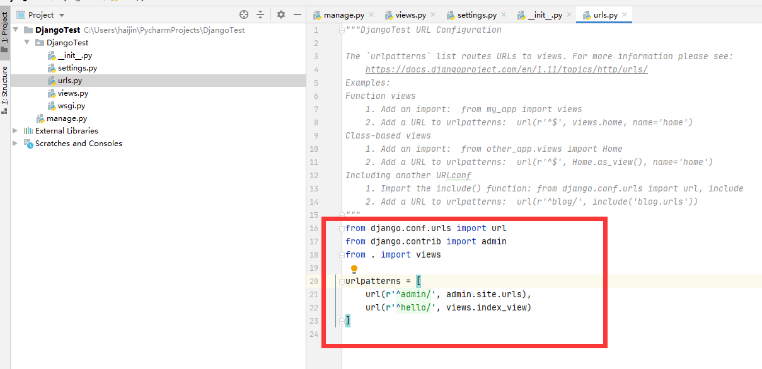Click the locate/scroll-from-source target icon
The height and width of the screenshot is (369, 762).
(244, 15)
